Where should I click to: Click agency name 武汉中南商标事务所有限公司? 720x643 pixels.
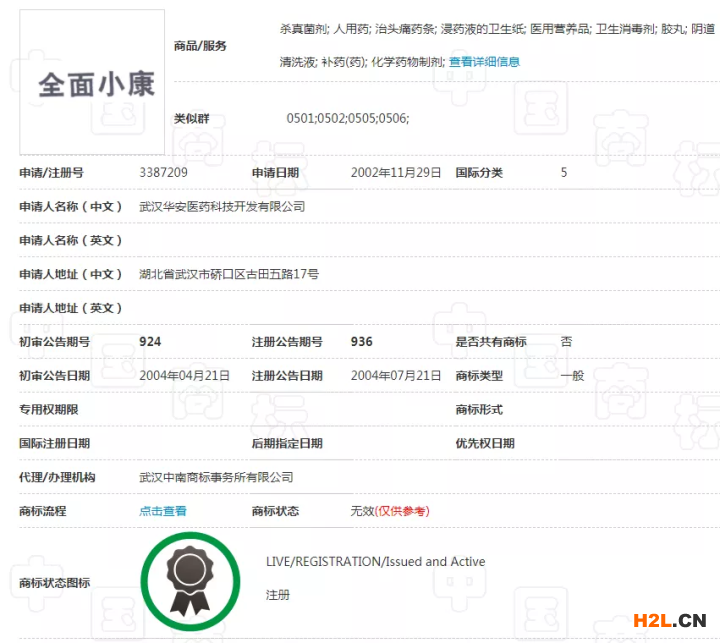(x=216, y=478)
